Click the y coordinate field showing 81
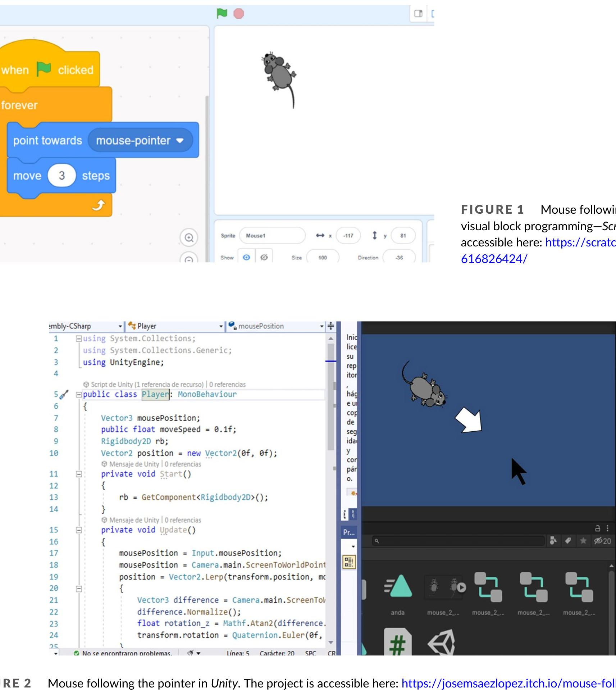This screenshot has width=616, height=690. pyautogui.click(x=403, y=236)
